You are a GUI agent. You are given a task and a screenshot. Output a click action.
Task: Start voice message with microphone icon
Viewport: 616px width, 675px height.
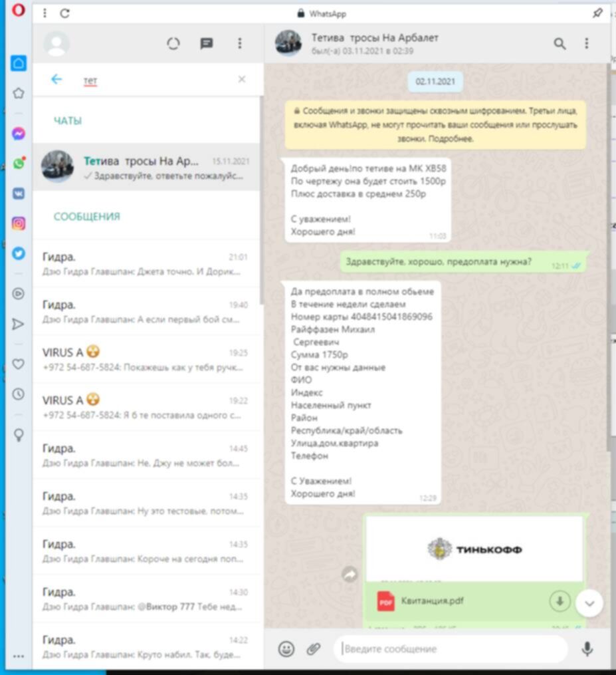[587, 649]
